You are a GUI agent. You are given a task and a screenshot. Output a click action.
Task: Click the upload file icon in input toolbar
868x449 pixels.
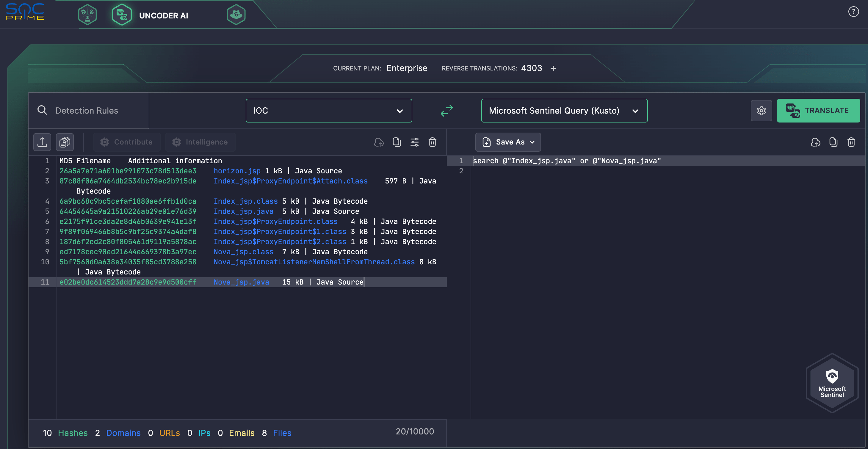pyautogui.click(x=42, y=142)
